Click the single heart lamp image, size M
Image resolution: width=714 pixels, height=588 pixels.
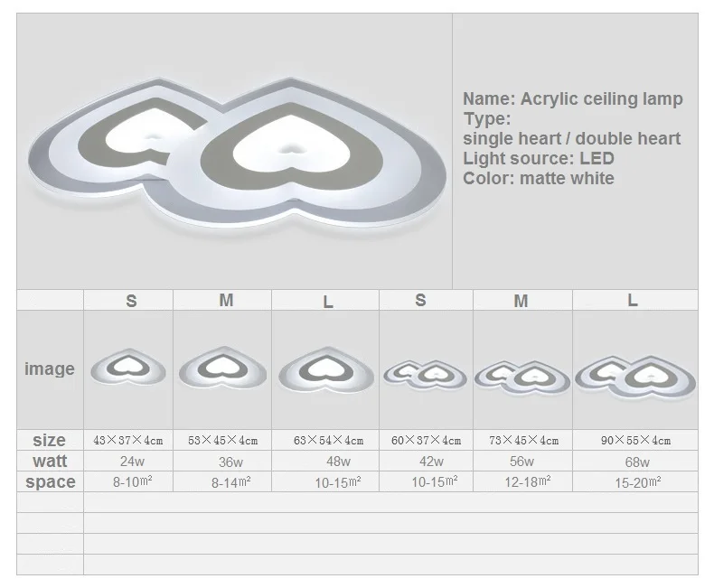coord(222,368)
